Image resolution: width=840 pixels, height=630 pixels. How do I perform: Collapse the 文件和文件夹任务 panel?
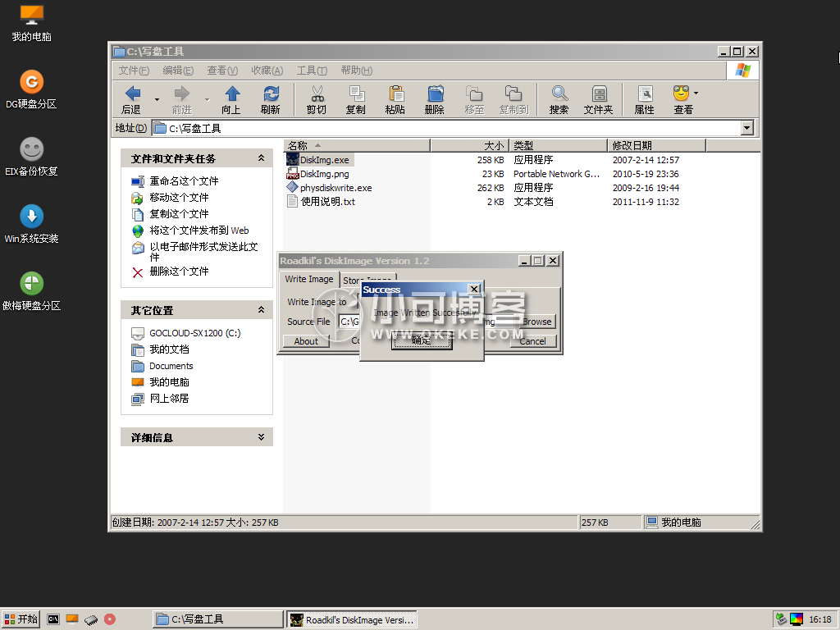261,158
